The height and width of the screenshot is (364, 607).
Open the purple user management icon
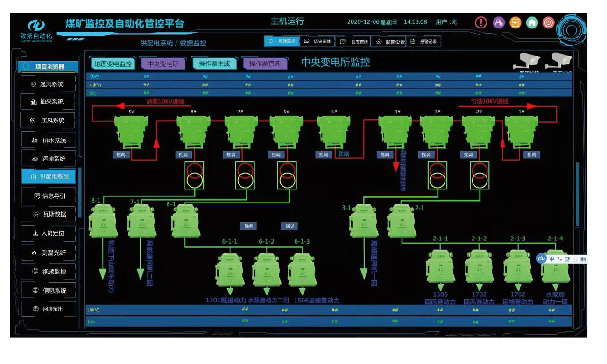tap(498, 22)
